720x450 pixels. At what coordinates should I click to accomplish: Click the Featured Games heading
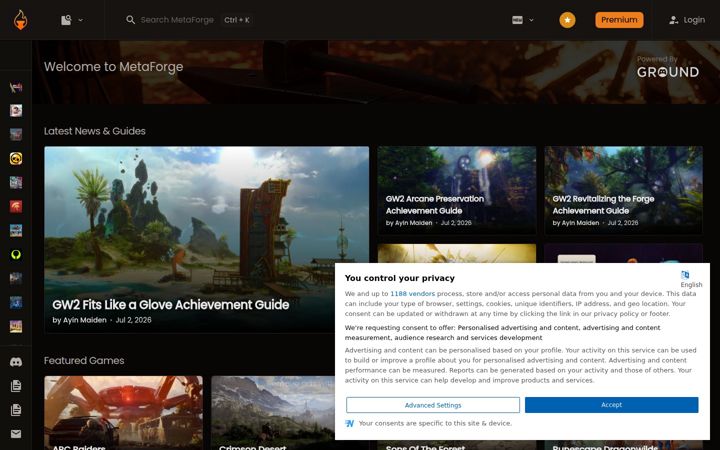click(x=84, y=360)
